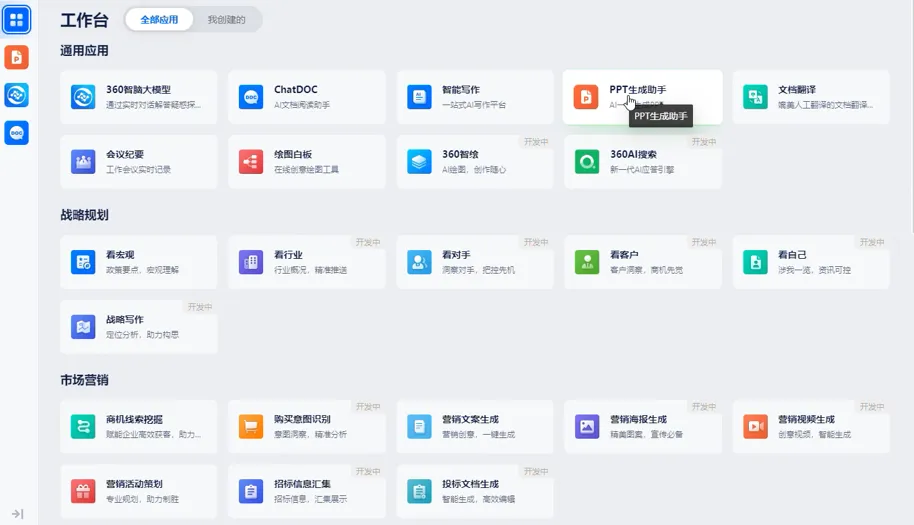Viewport: 914px width, 525px height.
Task: Open the ChatDOC icon in sidebar
Action: pos(16,133)
